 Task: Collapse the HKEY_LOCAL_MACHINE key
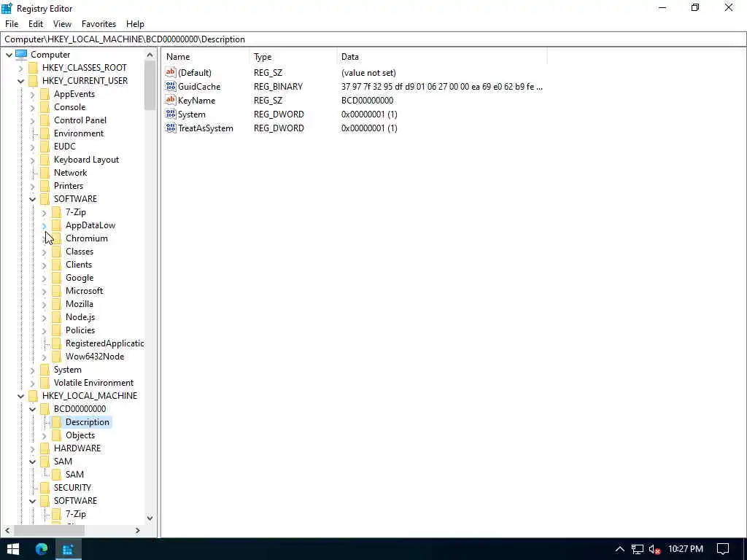coord(20,396)
